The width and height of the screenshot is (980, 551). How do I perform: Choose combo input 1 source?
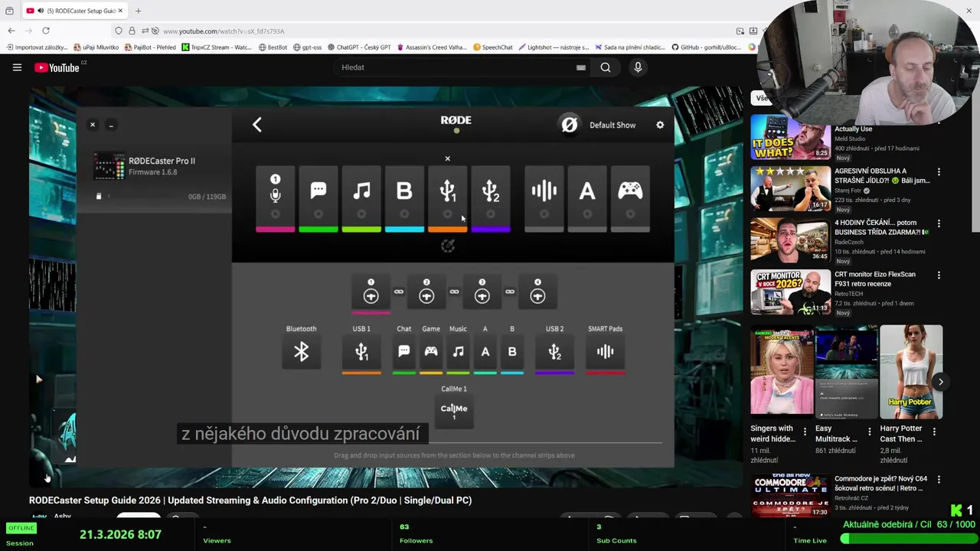[x=371, y=294]
